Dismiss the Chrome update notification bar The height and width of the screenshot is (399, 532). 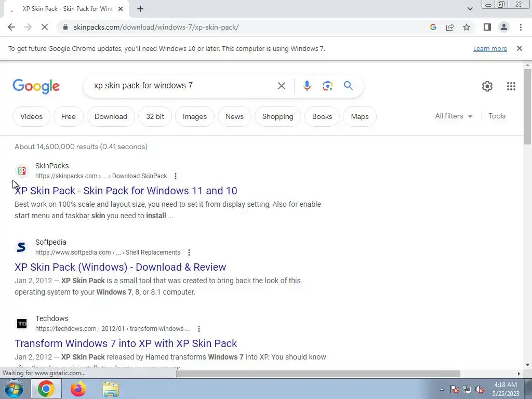519,48
